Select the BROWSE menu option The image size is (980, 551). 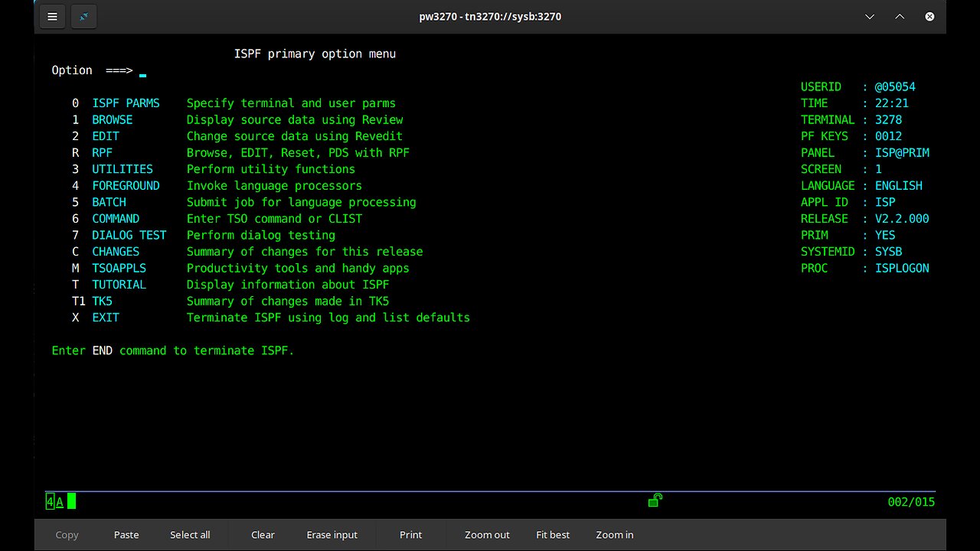click(x=113, y=120)
